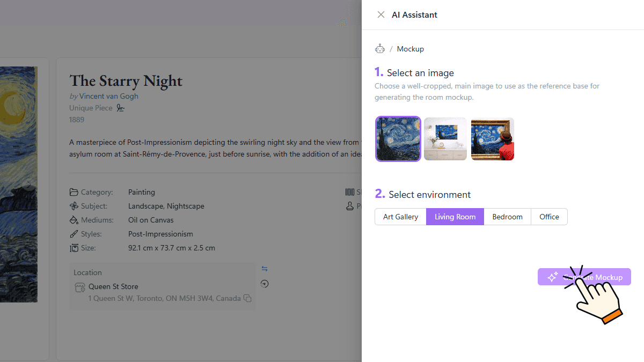Open the Vincent van Gogh artist link
Screen dimensions: 644x362
tap(109, 96)
